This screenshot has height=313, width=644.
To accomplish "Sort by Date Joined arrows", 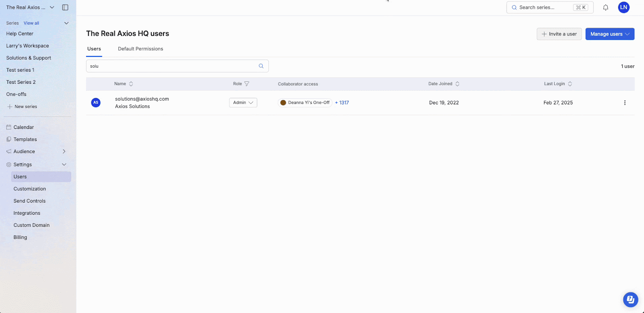I will pos(457,84).
